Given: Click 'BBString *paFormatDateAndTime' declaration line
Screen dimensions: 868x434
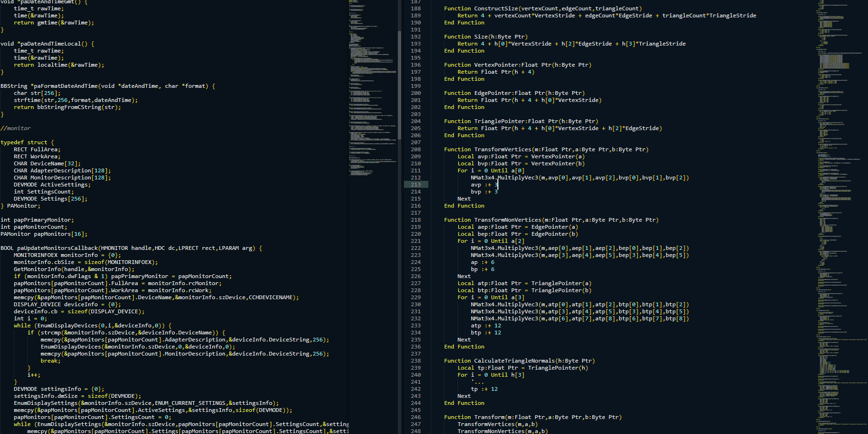Looking at the screenshot, I should point(108,86).
